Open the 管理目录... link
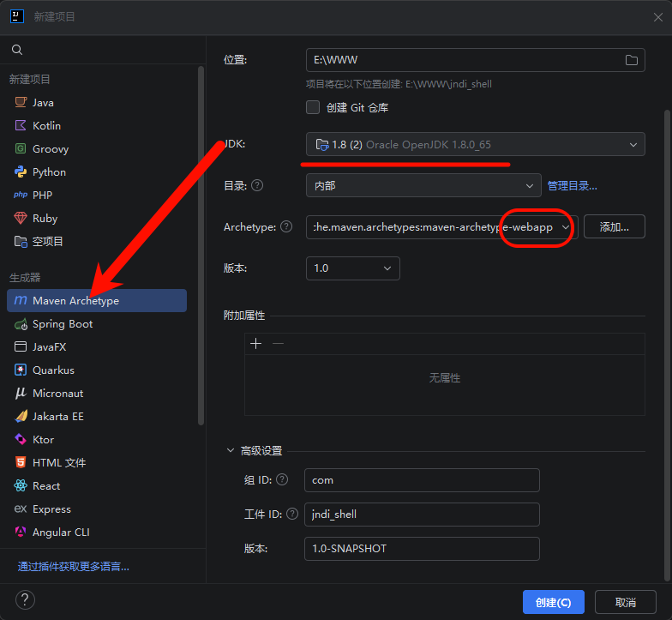 [x=573, y=185]
